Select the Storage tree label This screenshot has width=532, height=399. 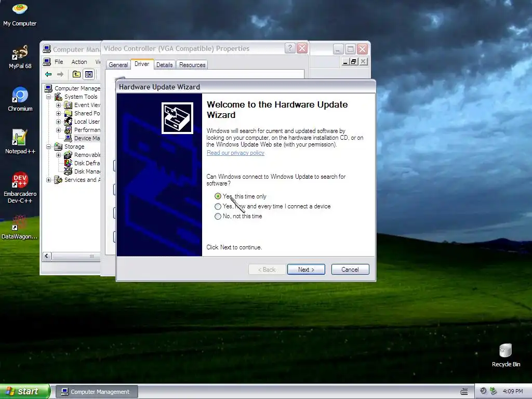(74, 147)
